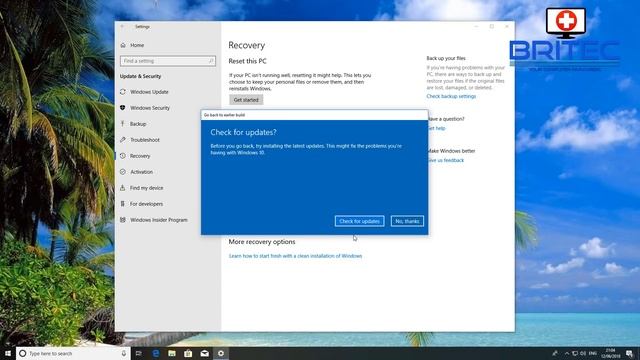Viewport: 640px width, 360px height.
Task: Open clean installation of Windows link
Action: (x=296, y=256)
